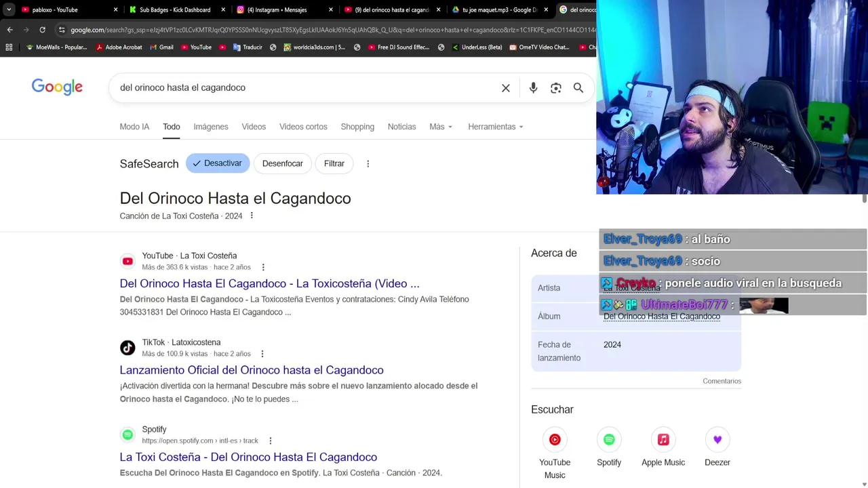The width and height of the screenshot is (868, 488).
Task: Close the Sub Badges - Kick Dashboard tab
Action: click(223, 9)
